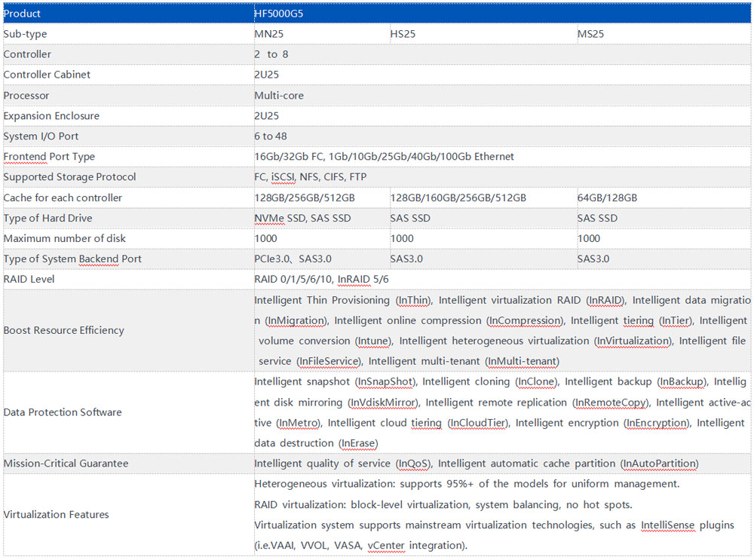This screenshot has height=560, width=754.
Task: Click the '(InVirtualization)' term in the table
Action: point(633,341)
